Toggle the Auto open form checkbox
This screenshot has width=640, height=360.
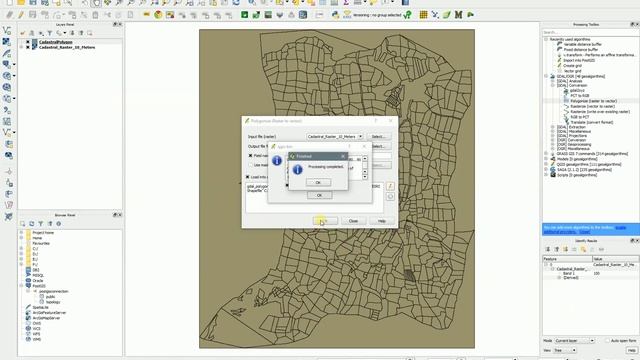(x=607, y=340)
